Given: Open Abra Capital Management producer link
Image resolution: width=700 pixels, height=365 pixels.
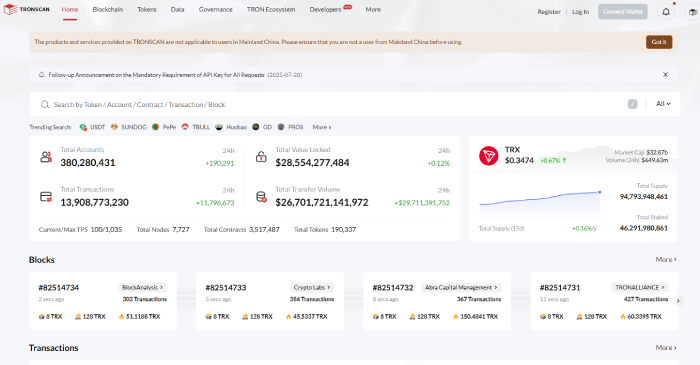Looking at the screenshot, I should click(461, 287).
